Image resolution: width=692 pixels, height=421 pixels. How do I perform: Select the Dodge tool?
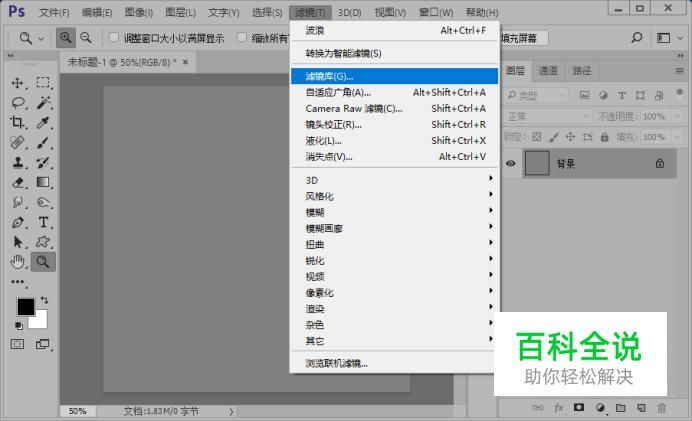click(43, 202)
